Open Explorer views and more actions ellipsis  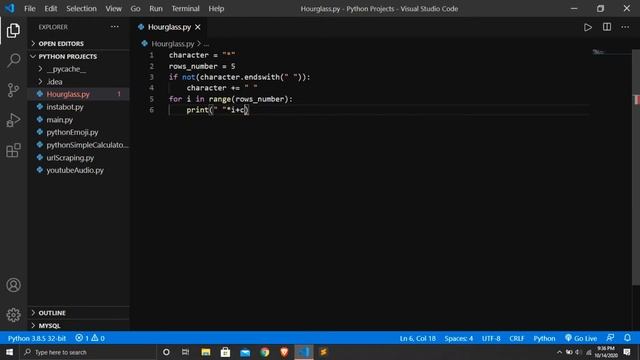[x=114, y=27]
